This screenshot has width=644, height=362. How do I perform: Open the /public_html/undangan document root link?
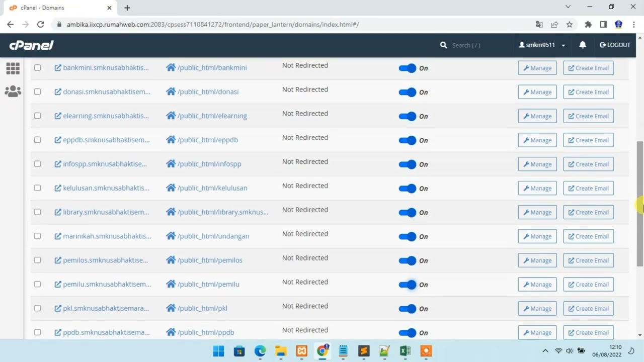pyautogui.click(x=213, y=236)
